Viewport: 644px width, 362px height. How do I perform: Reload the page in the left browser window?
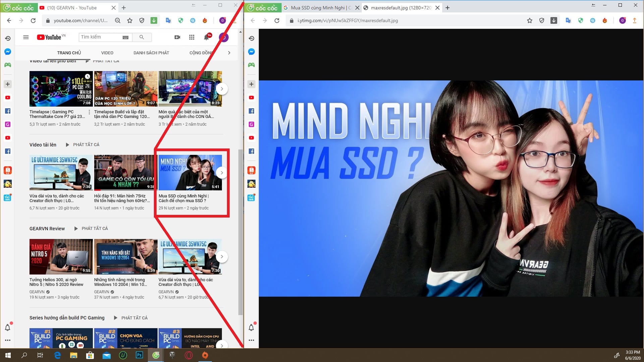click(x=33, y=20)
